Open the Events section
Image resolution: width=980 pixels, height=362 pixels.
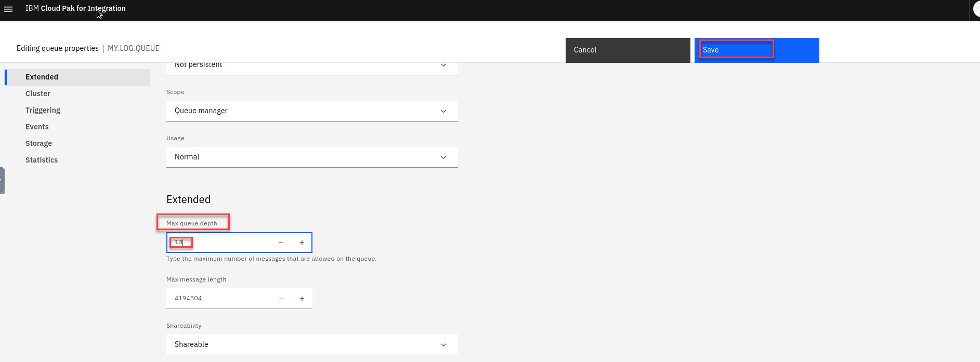(x=37, y=127)
